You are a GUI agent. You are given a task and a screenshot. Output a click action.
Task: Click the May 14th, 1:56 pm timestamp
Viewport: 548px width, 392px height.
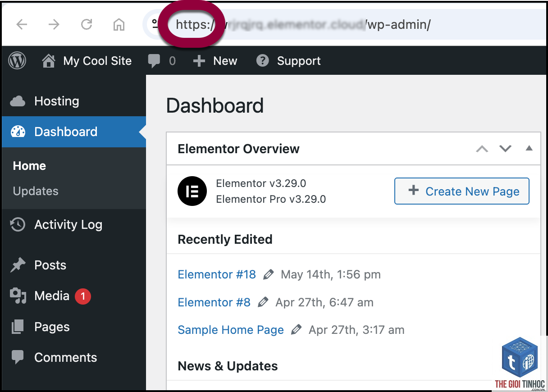330,274
